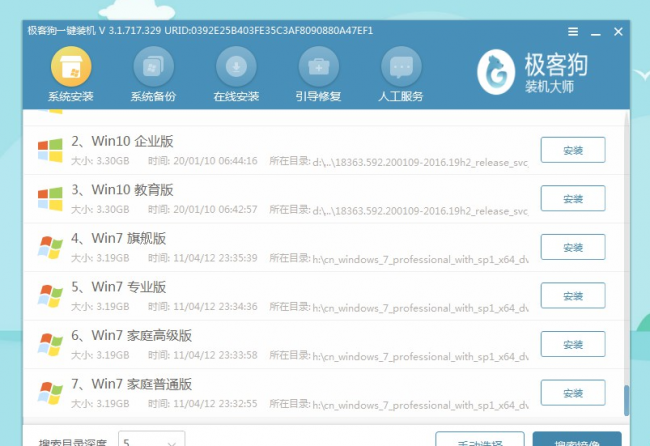Install Win7 旗舰版 with 安装 button
Image resolution: width=650 pixels, height=446 pixels.
(573, 247)
